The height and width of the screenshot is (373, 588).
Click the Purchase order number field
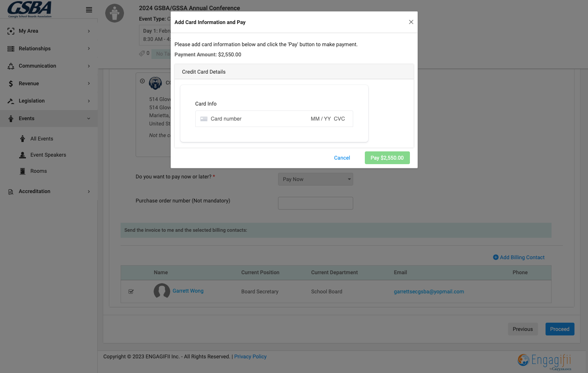[316, 203]
